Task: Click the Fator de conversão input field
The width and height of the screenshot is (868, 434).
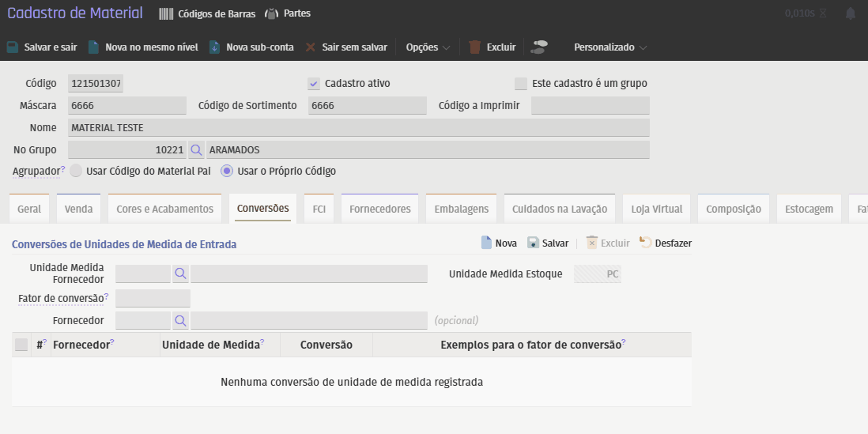Action: (153, 298)
